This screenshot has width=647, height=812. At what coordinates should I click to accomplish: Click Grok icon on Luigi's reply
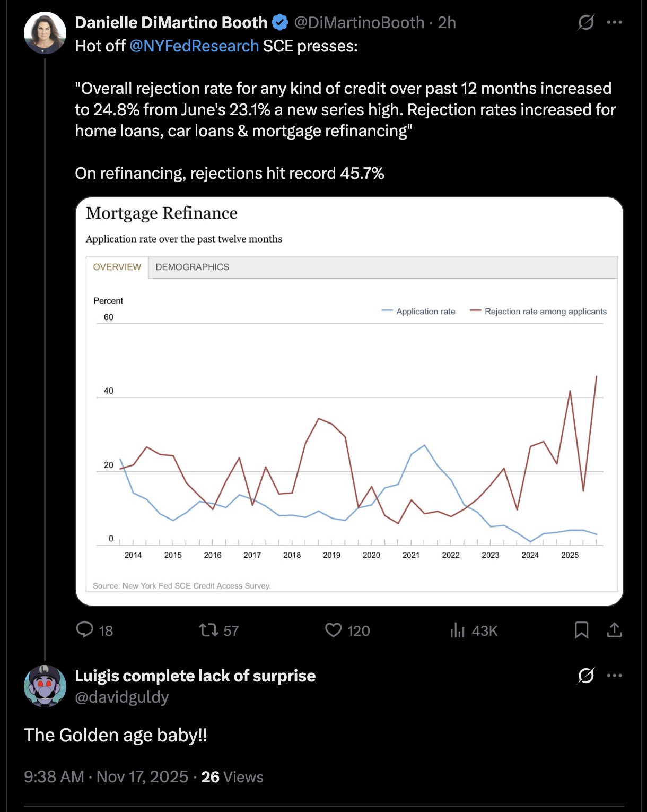click(585, 676)
